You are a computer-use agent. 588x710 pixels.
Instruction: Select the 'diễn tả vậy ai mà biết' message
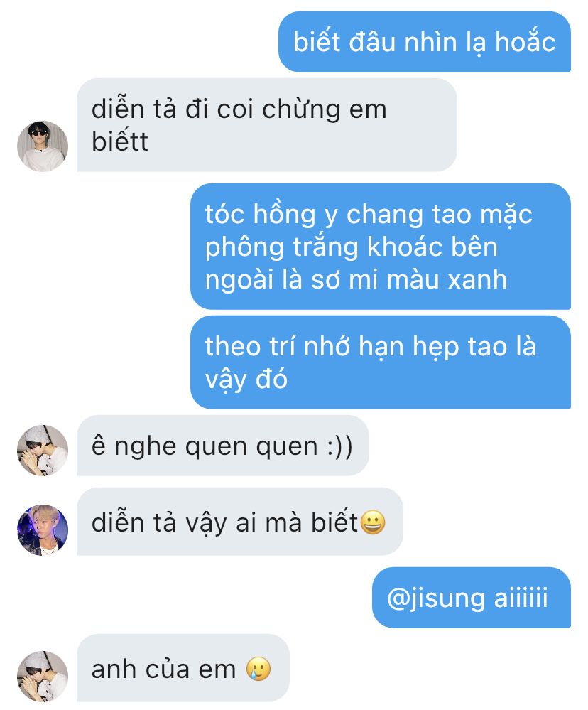(x=240, y=522)
